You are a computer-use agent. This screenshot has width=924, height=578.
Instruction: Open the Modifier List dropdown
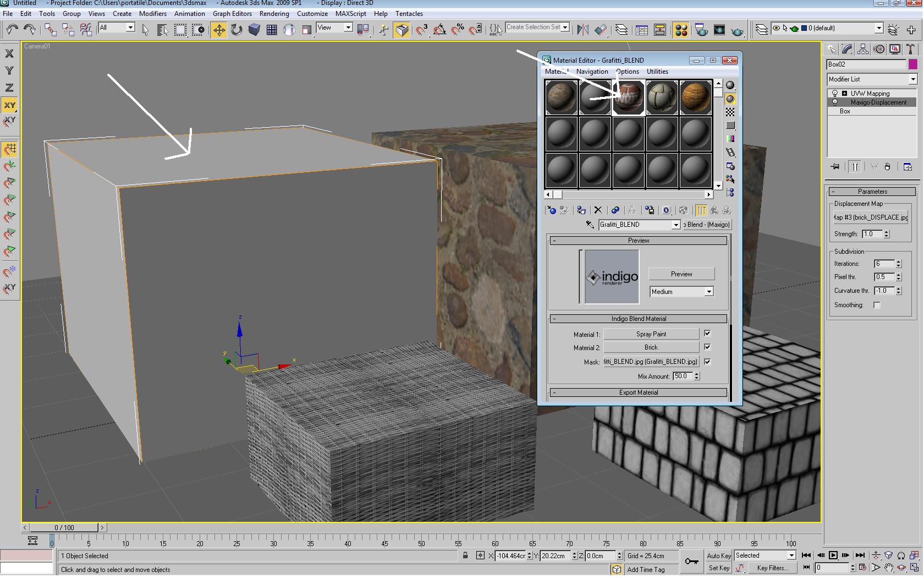coord(872,79)
